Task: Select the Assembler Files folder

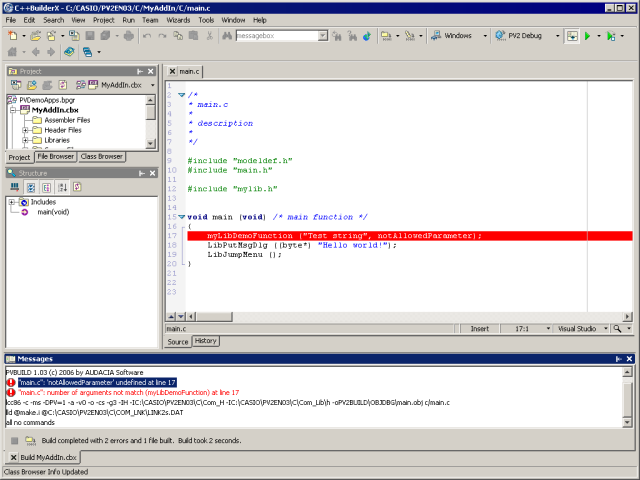Action: [67, 120]
